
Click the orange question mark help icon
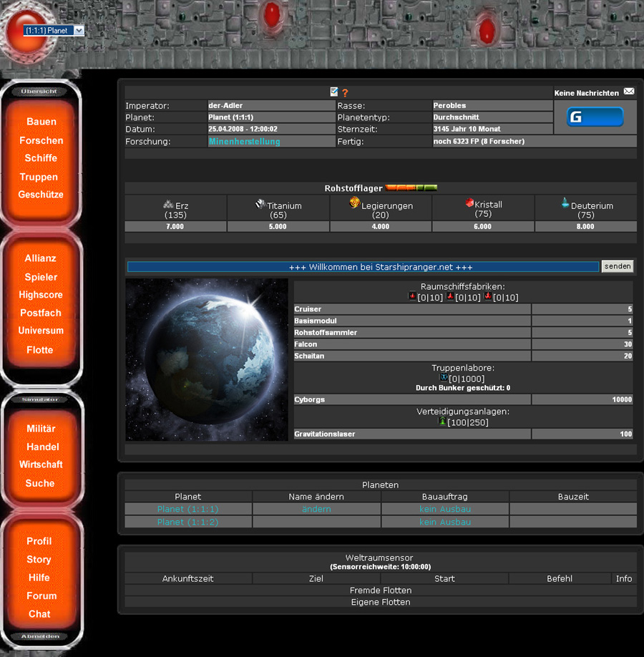[x=345, y=93]
